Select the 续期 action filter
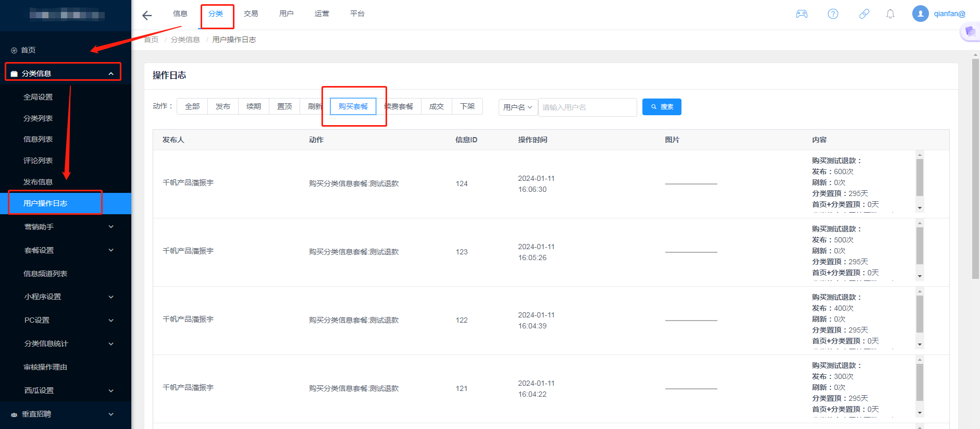This screenshot has width=980, height=429. (254, 106)
